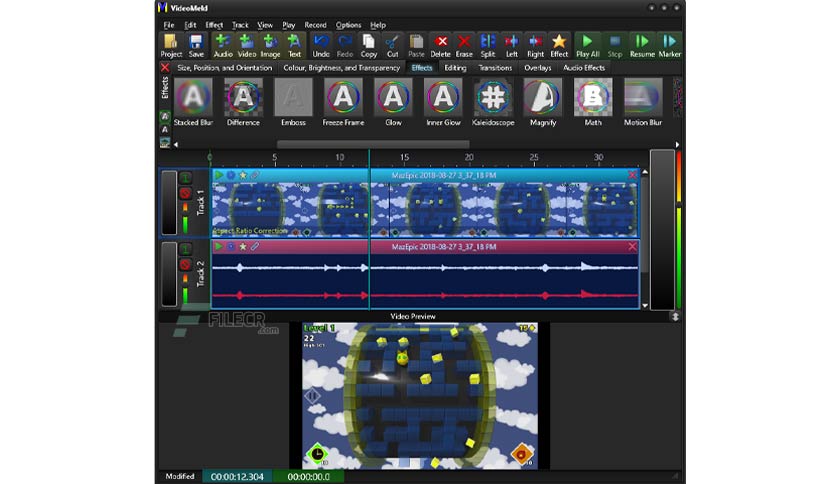
Task: Open the Effect menu
Action: pos(214,25)
